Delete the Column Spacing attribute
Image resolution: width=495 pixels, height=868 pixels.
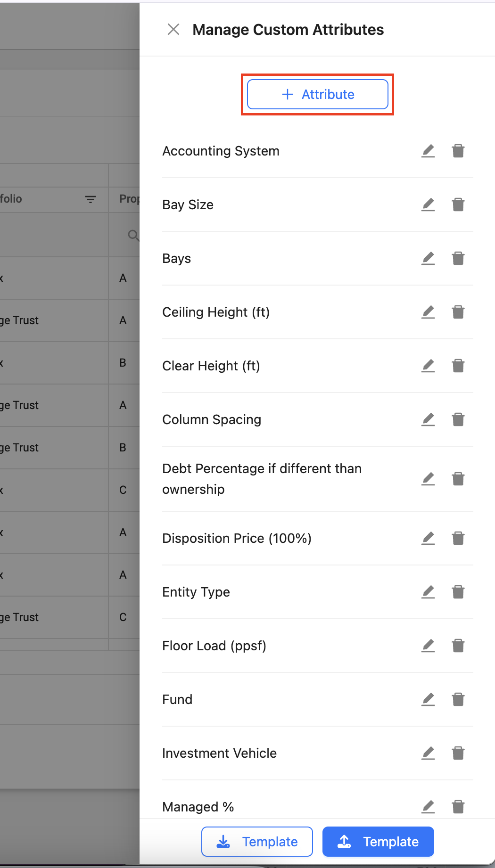point(458,419)
